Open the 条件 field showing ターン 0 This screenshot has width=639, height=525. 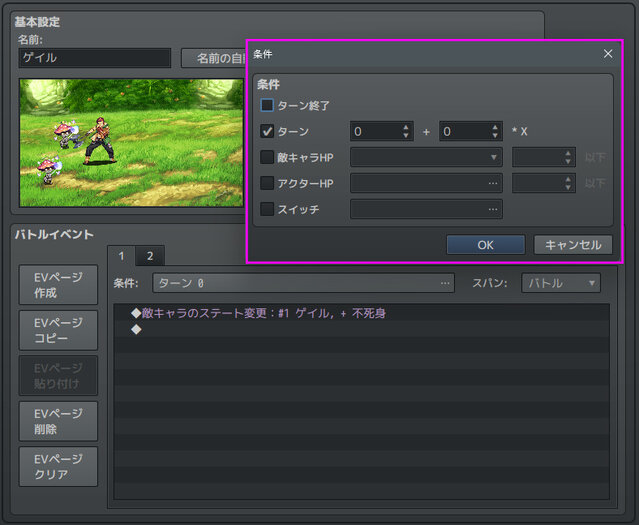tap(304, 283)
